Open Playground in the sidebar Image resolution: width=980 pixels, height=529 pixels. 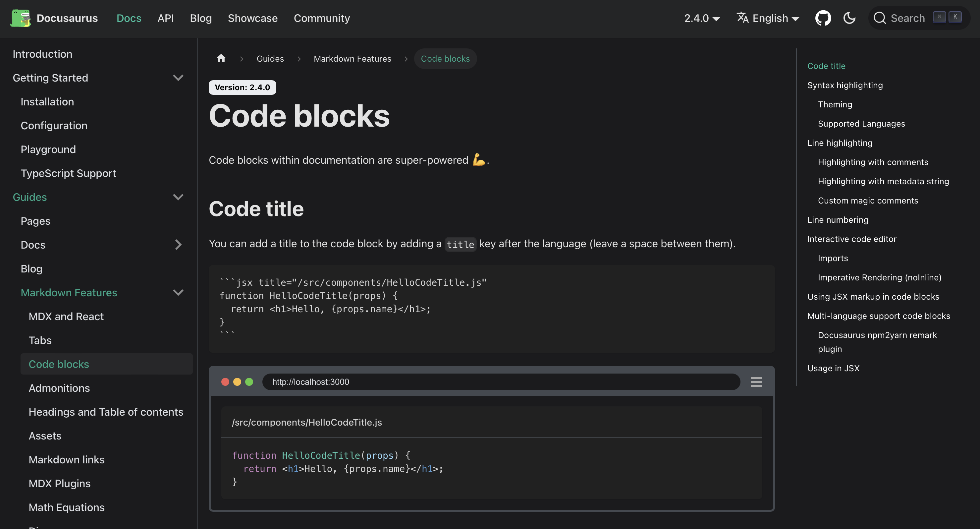48,149
